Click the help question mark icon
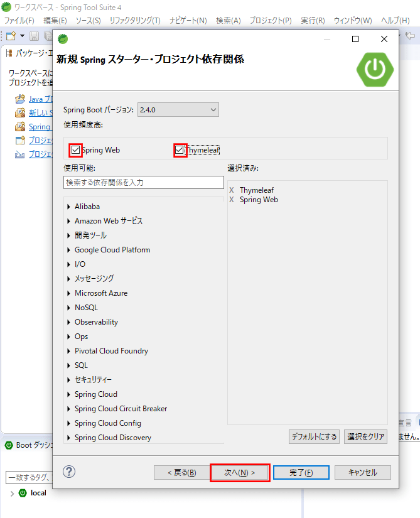Image resolution: width=420 pixels, height=518 pixels. tap(69, 472)
